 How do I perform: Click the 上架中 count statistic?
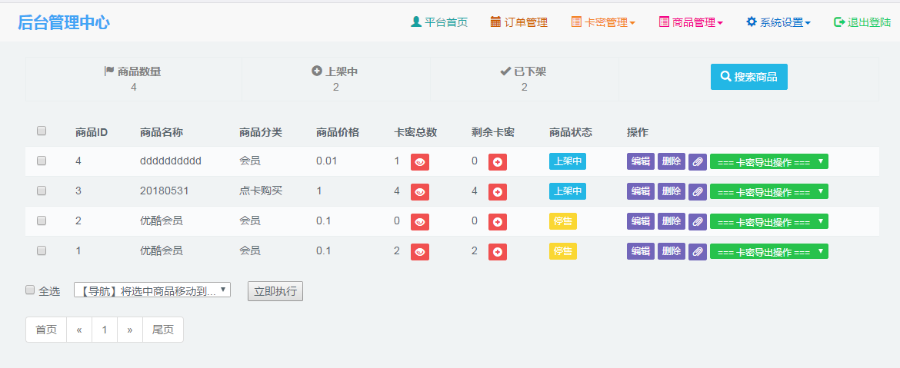(336, 79)
